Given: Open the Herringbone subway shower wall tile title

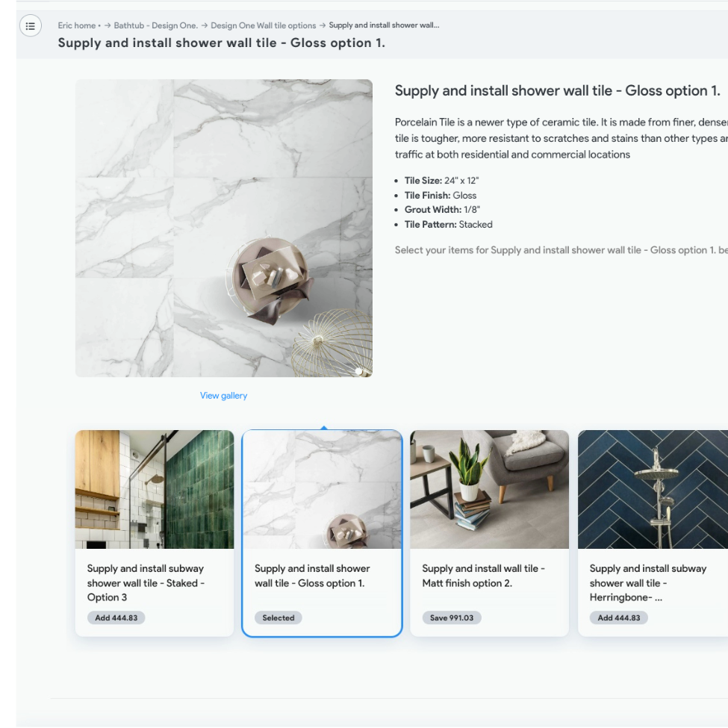Looking at the screenshot, I should tap(647, 582).
